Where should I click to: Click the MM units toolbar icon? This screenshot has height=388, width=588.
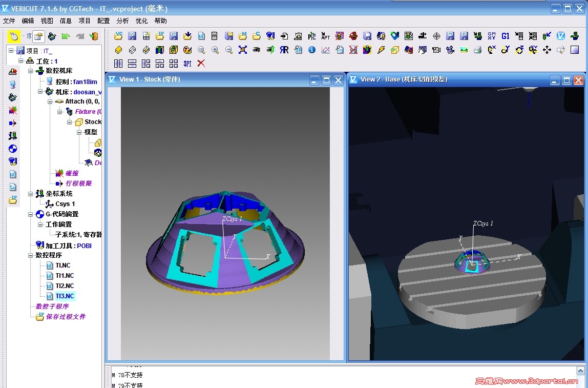coord(146,36)
